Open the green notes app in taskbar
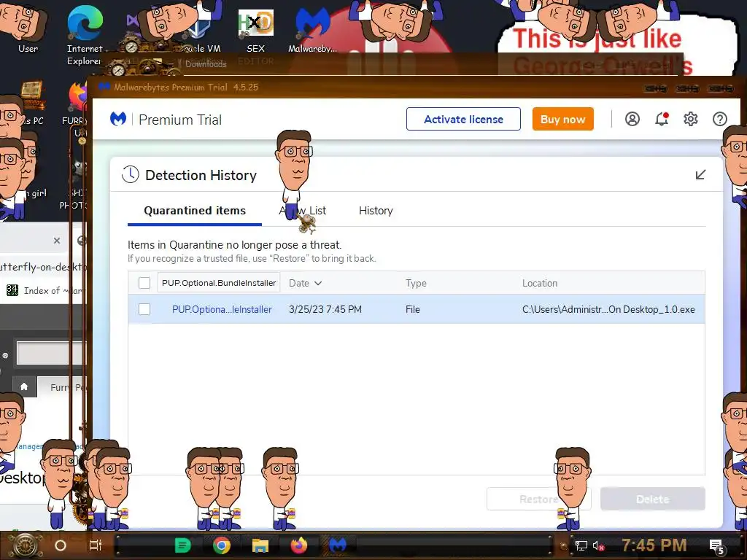Image resolution: width=747 pixels, height=560 pixels. [182, 545]
